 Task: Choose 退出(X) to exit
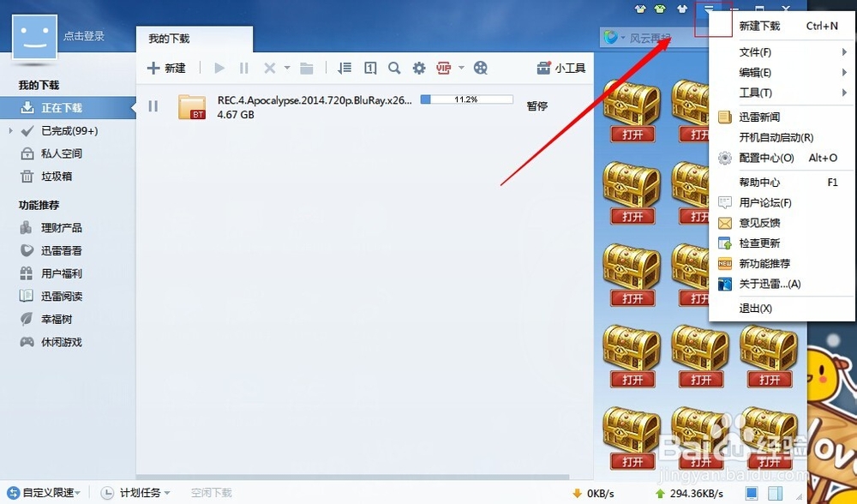(x=782, y=309)
